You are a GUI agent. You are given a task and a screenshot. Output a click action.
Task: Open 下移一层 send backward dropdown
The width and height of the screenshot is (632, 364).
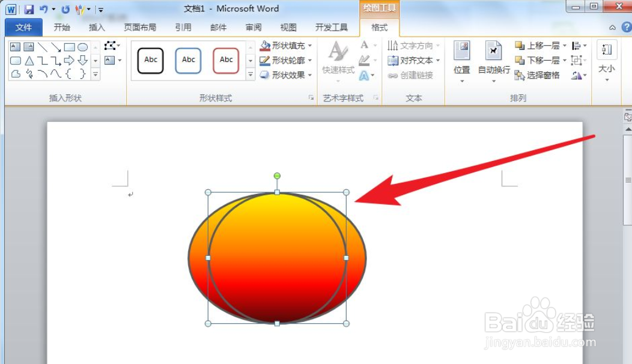tap(541, 61)
